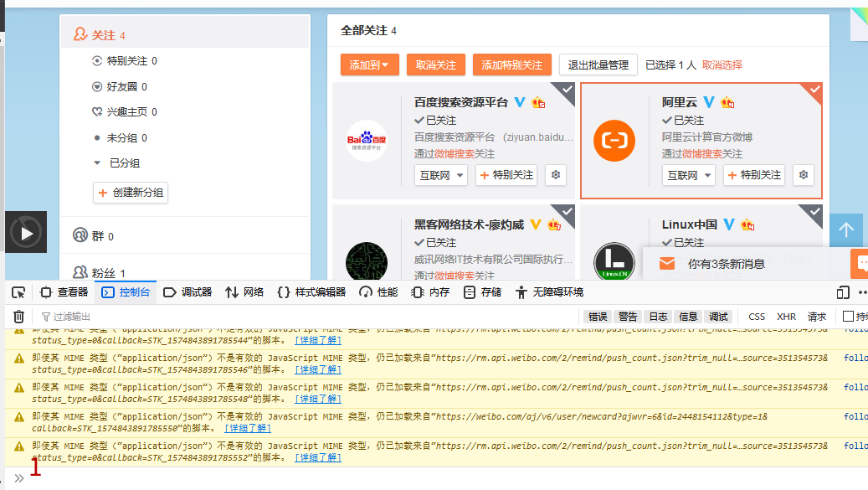Click the last 详细了解 link in console
Screen dimensions: 868x490
(318, 457)
